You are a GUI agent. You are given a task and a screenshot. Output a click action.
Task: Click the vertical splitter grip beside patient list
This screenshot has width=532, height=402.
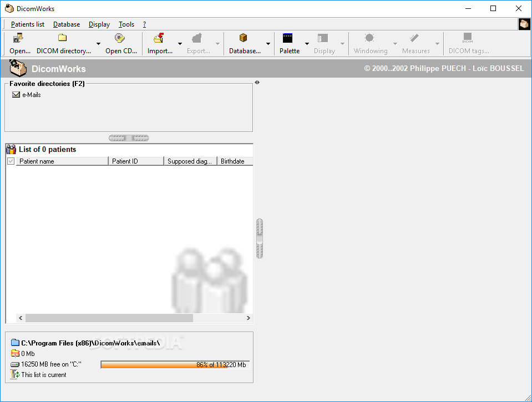click(x=260, y=238)
